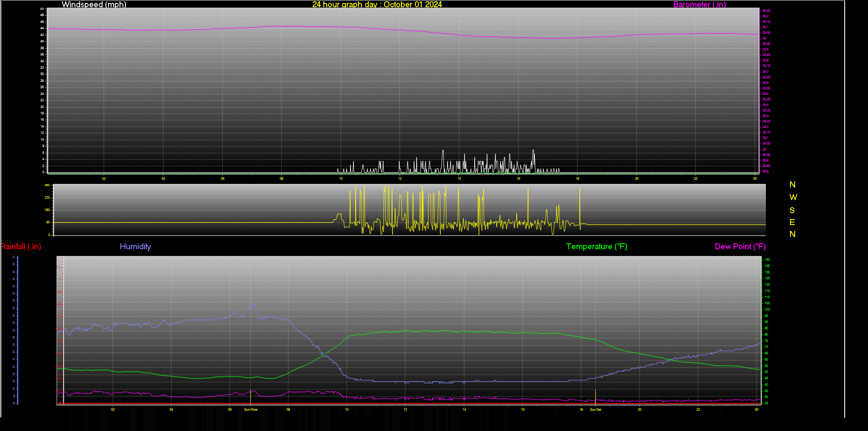Click the yellow Sun Set marker line
The height and width of the screenshot is (431, 868).
pyautogui.click(x=595, y=397)
